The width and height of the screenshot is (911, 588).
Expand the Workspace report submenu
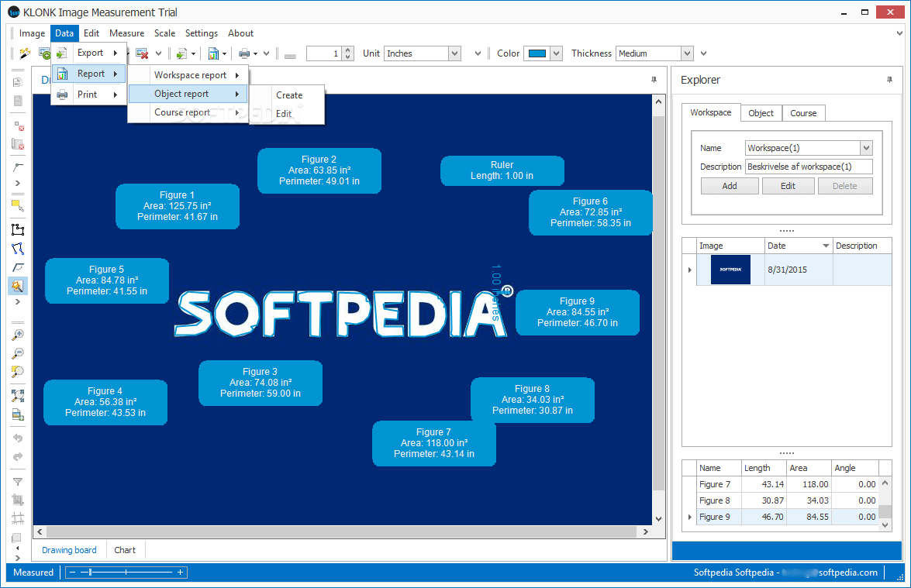click(x=189, y=75)
